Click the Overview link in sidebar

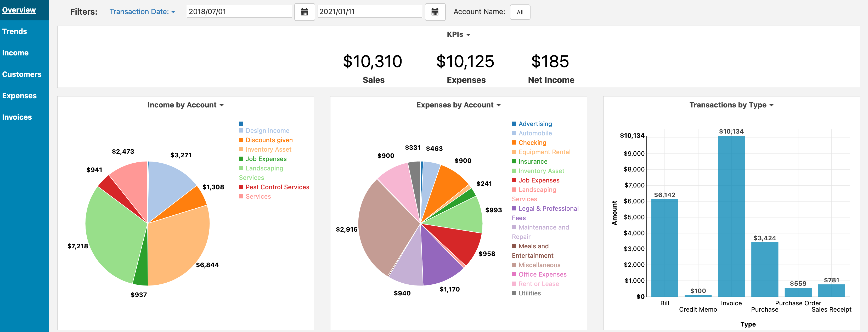pyautogui.click(x=19, y=10)
